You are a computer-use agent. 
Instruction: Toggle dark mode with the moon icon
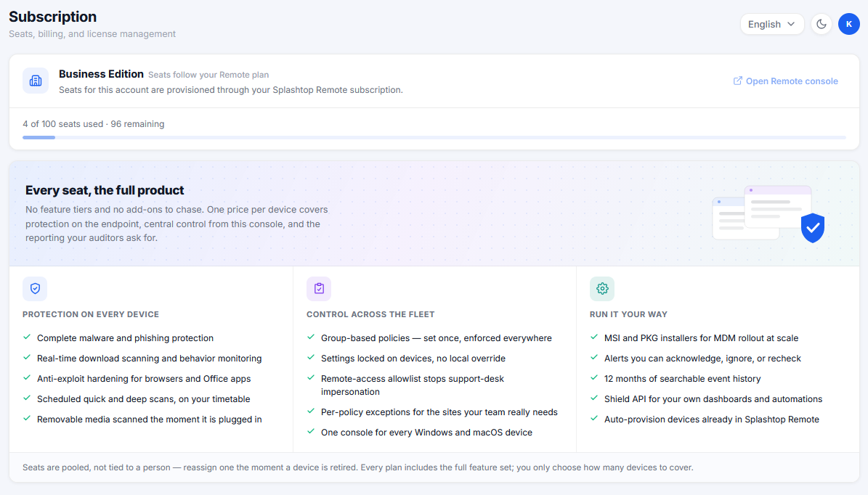(822, 25)
